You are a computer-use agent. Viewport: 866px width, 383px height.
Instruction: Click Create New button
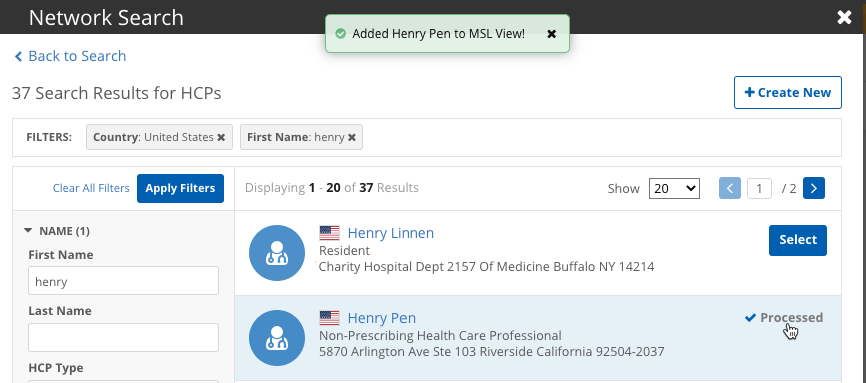point(788,92)
